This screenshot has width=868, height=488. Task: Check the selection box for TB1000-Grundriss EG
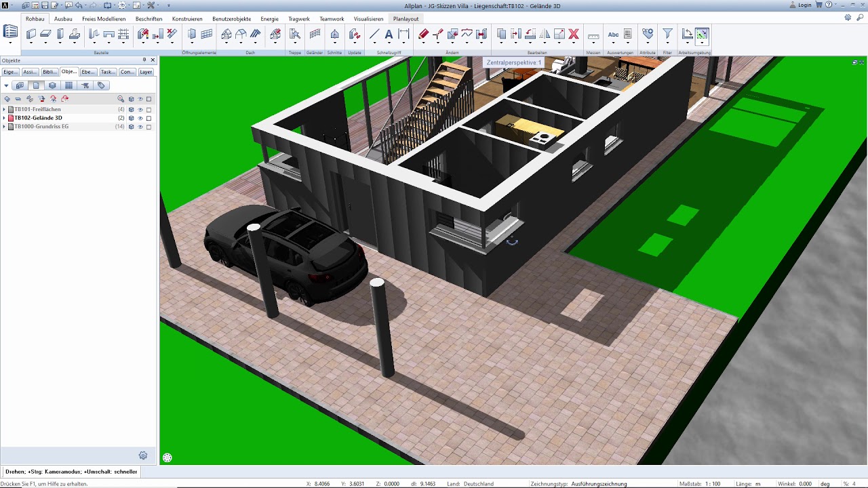pos(149,127)
